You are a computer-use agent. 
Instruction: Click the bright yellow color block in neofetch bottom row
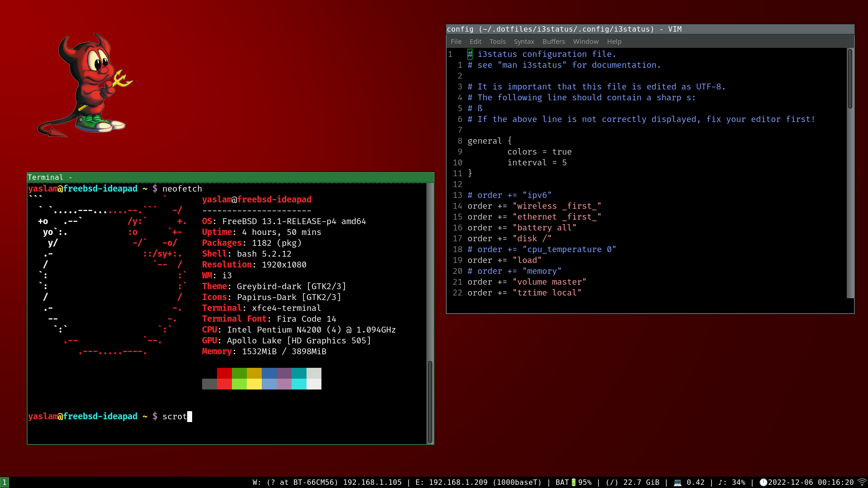pos(254,384)
